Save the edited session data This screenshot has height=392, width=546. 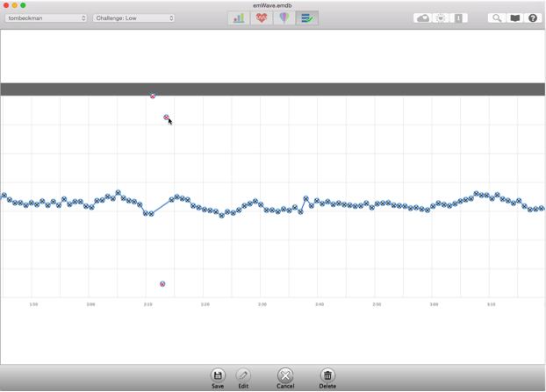(x=218, y=378)
